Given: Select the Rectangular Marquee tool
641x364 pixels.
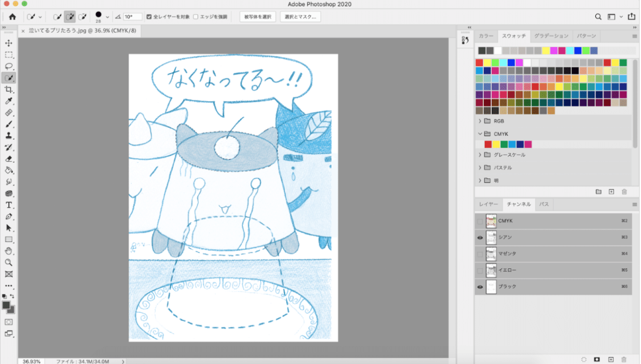Looking at the screenshot, I should point(9,55).
